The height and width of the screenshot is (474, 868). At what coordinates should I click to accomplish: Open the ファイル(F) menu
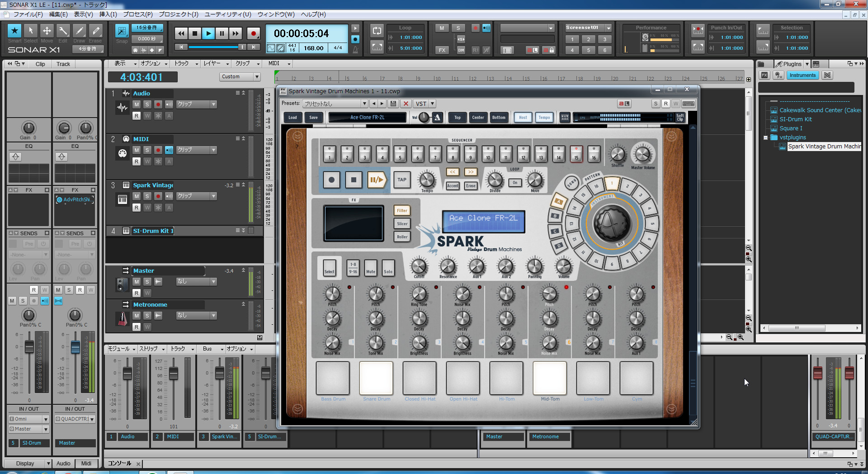pyautogui.click(x=28, y=14)
